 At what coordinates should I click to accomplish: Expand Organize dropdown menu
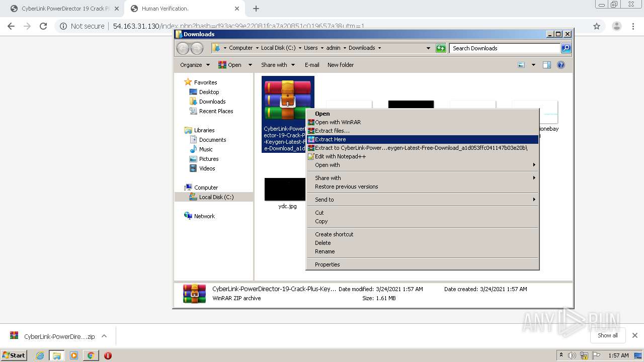click(x=195, y=65)
